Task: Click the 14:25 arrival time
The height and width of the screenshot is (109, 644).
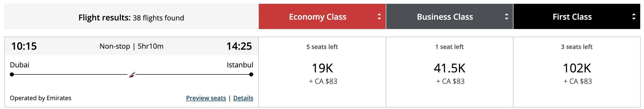Action: point(239,46)
